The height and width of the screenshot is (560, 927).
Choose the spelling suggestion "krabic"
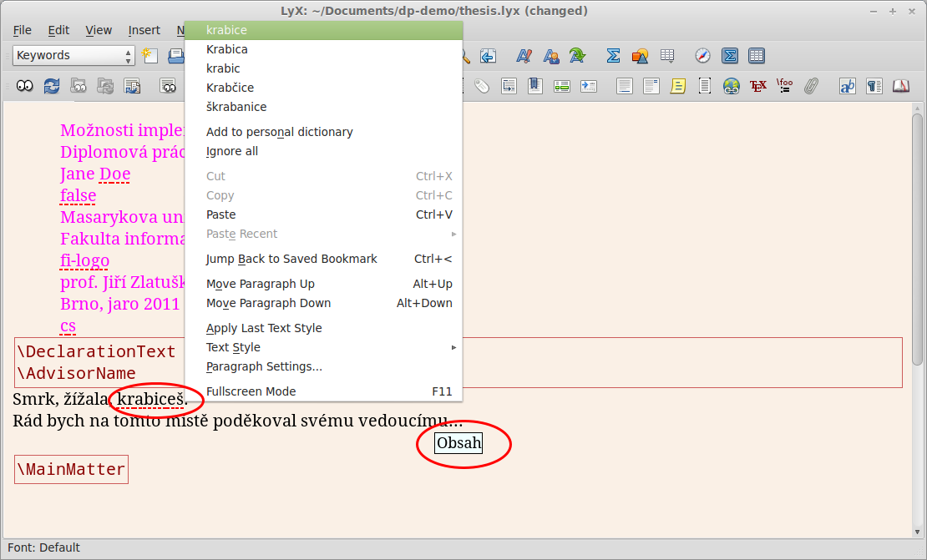pyautogui.click(x=323, y=68)
